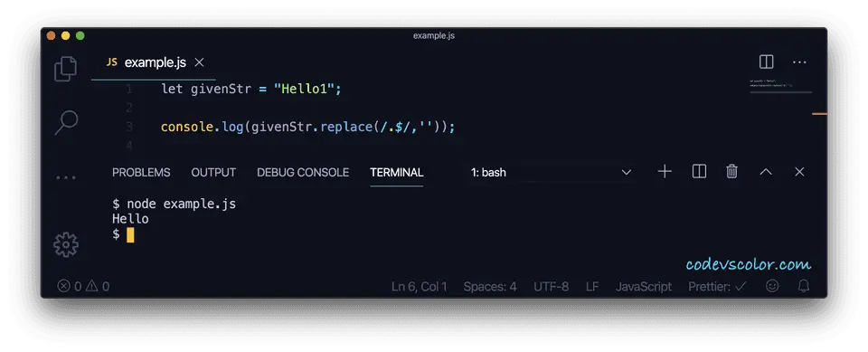Image resolution: width=868 pixels, height=352 pixels.
Task: Click the yellow minimize window button
Action: [65, 35]
